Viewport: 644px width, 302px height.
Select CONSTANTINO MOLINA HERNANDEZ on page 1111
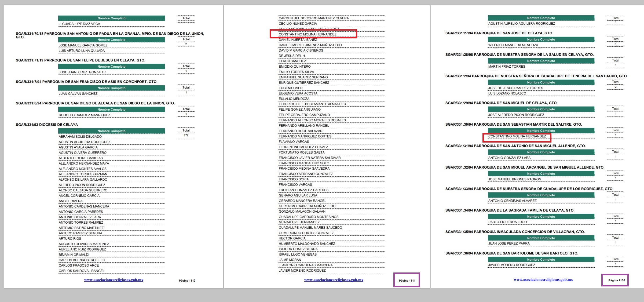pyautogui.click(x=308, y=34)
